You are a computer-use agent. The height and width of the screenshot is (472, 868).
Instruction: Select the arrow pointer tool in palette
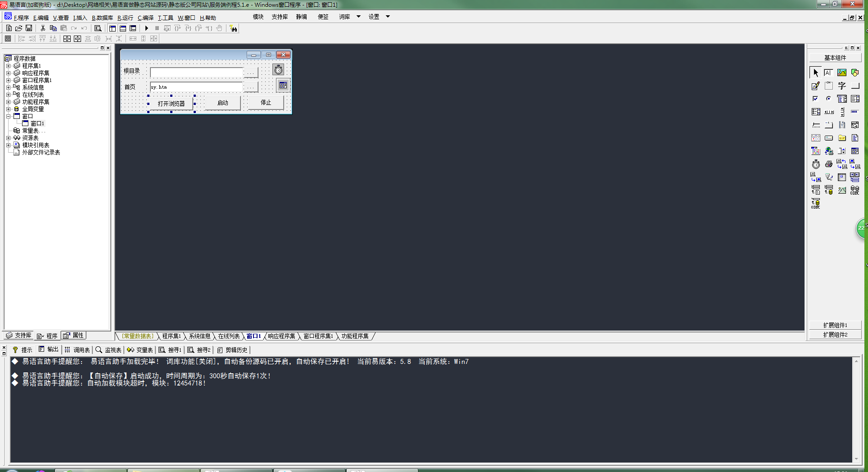coord(816,73)
